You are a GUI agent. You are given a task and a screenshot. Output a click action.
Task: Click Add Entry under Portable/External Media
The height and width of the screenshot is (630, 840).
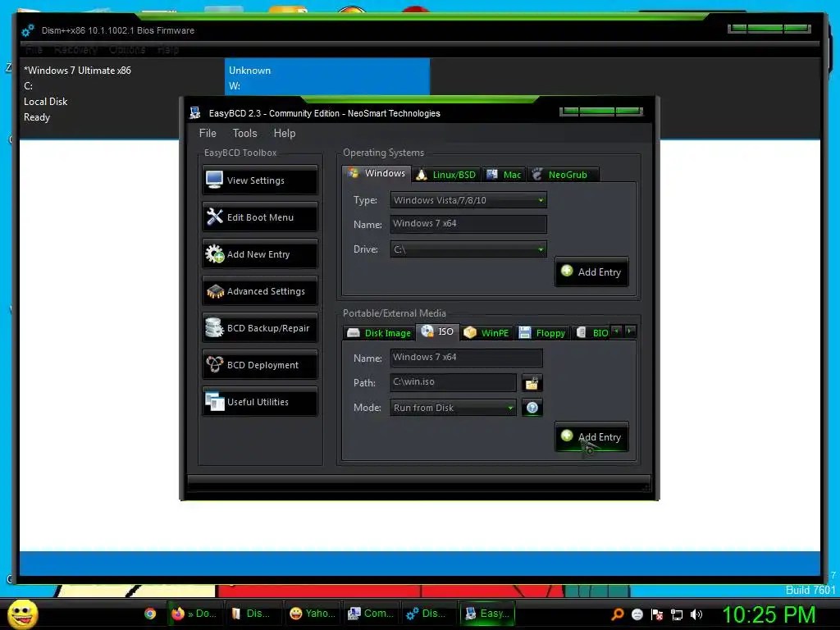(x=591, y=436)
